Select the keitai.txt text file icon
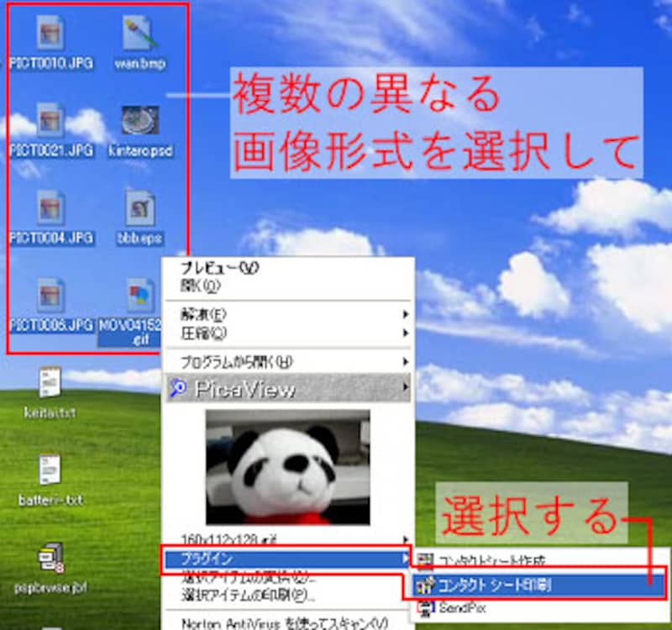 tap(50, 381)
